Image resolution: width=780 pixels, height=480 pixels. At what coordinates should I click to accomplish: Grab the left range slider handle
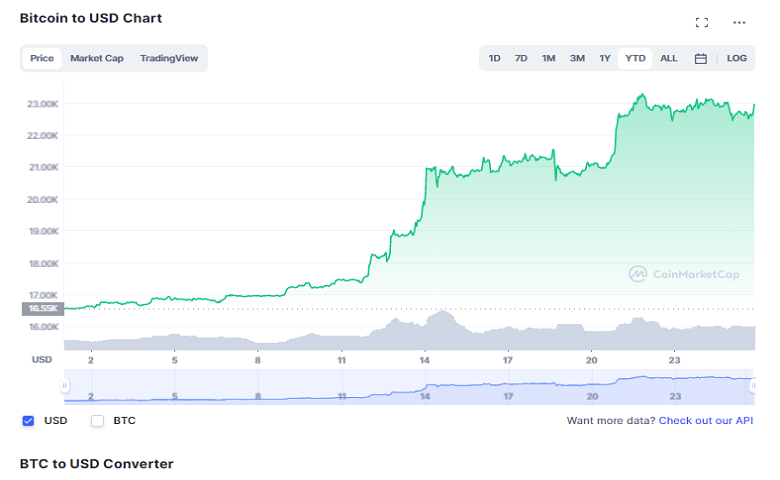tap(64, 385)
